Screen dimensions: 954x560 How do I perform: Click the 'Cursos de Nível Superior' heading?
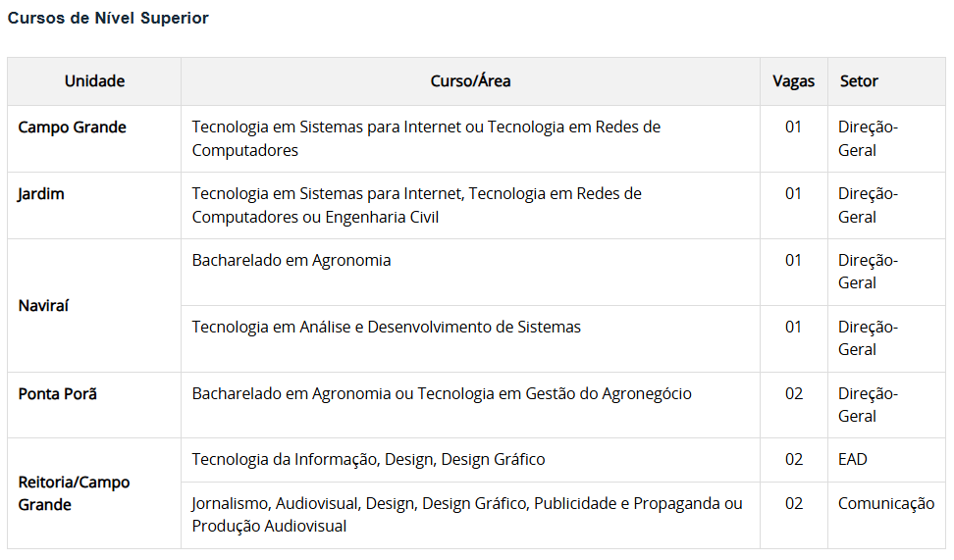click(x=108, y=19)
